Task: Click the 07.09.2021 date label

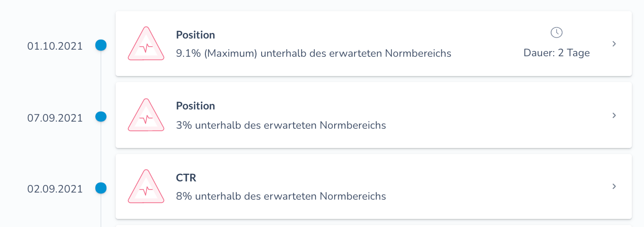Action: pos(55,118)
